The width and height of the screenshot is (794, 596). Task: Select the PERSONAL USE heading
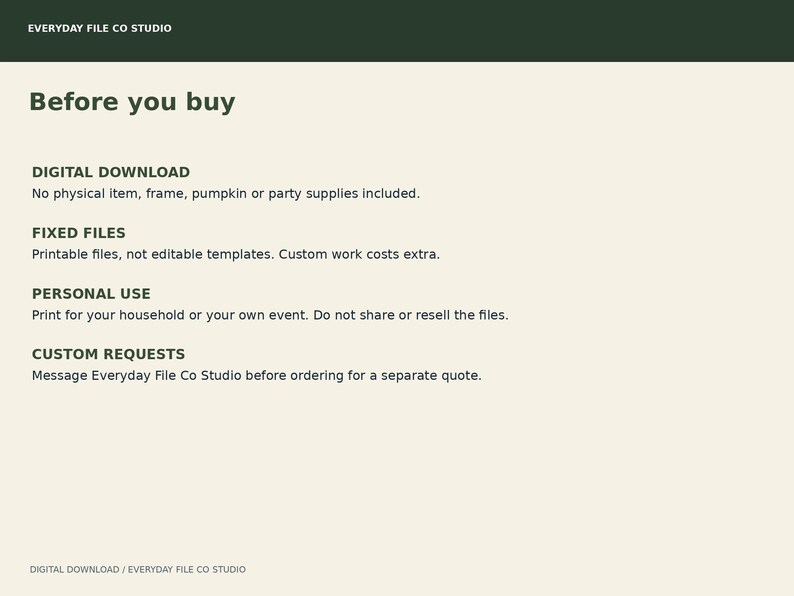pos(91,294)
